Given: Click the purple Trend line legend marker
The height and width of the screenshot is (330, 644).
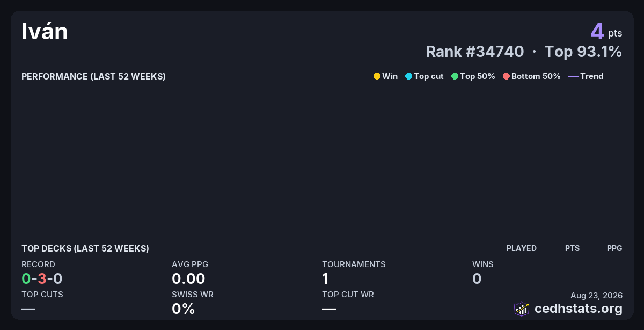Looking at the screenshot, I should 573,76.
